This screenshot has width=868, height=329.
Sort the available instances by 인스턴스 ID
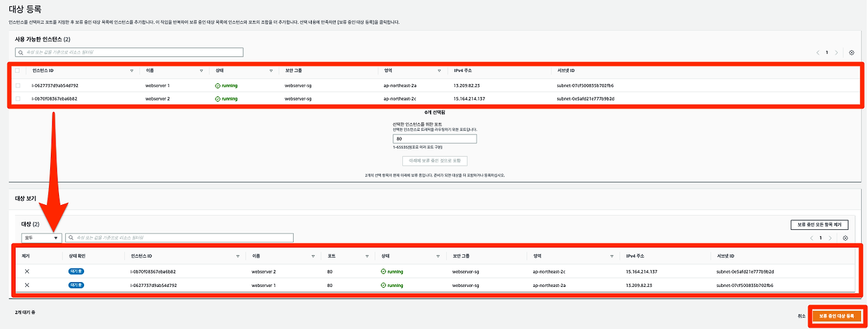(132, 71)
